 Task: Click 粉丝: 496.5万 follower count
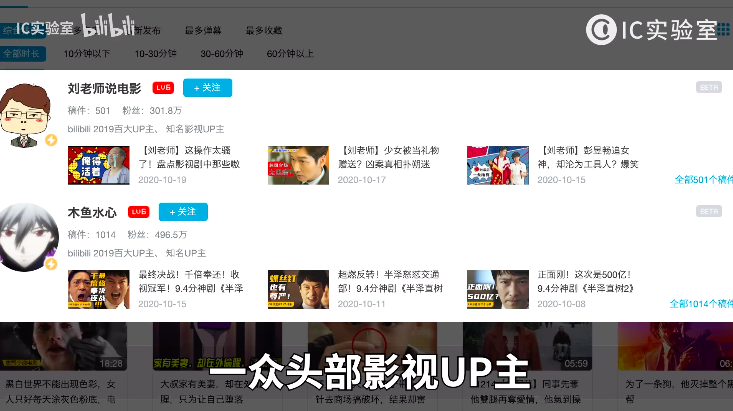[157, 235]
